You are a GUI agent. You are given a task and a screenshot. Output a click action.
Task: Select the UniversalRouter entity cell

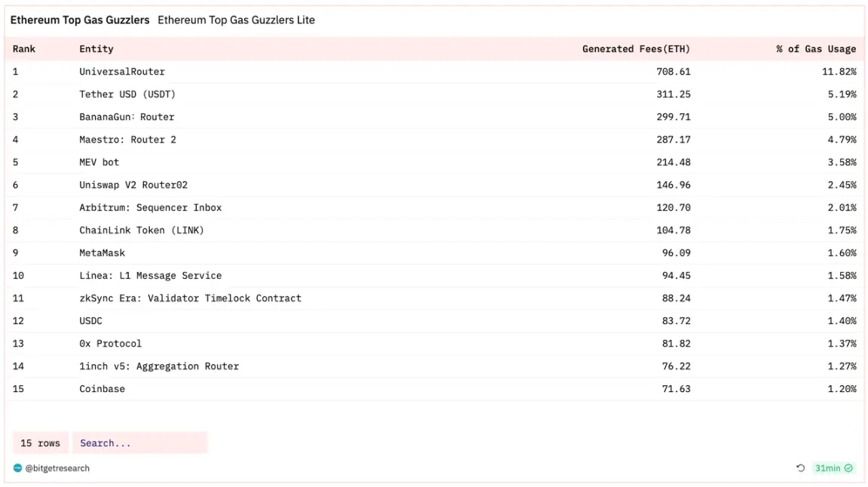122,72
